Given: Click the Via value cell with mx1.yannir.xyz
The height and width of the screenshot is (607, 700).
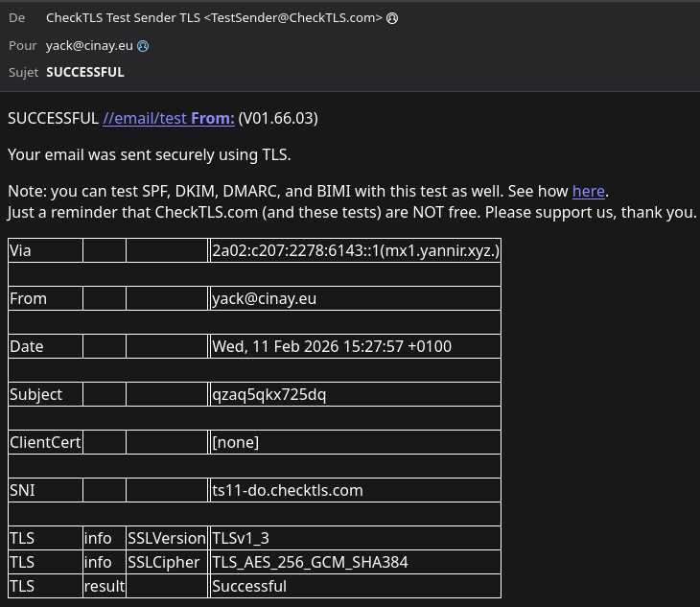Looking at the screenshot, I should pos(355,250).
